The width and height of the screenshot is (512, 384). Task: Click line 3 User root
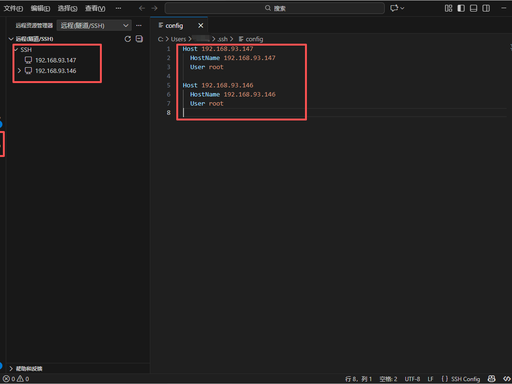tap(207, 67)
